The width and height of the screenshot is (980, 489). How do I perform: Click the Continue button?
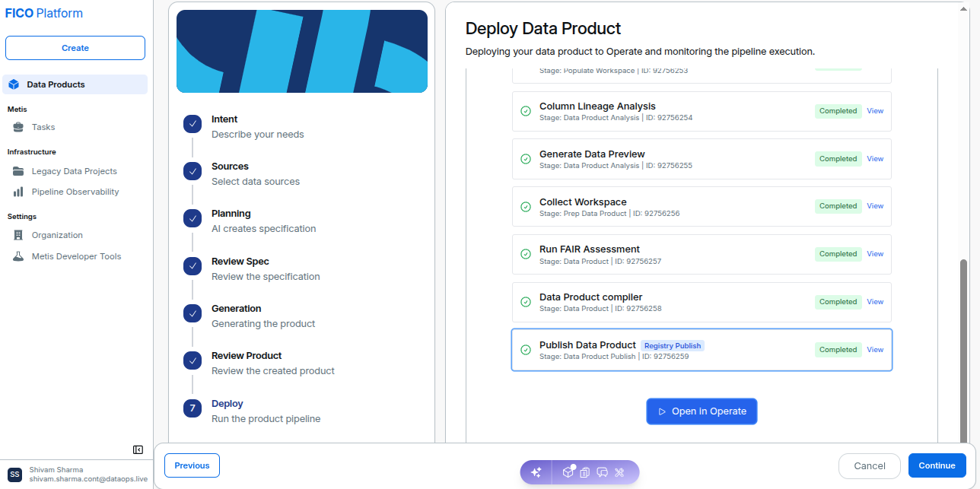tap(937, 465)
